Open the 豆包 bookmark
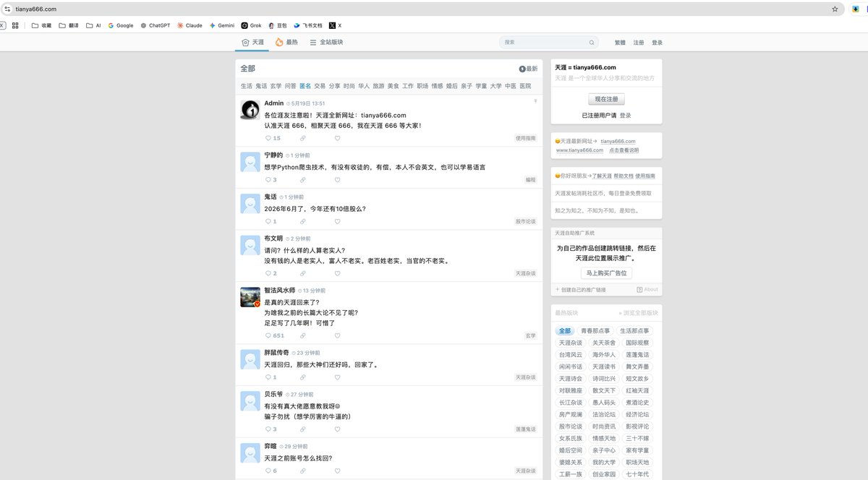This screenshot has height=480, width=868. [x=276, y=25]
